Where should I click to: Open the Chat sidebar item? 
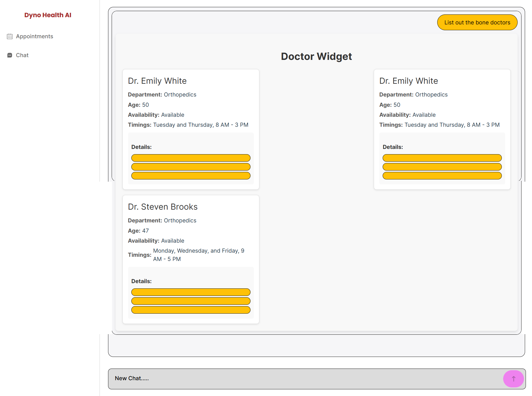(x=22, y=55)
